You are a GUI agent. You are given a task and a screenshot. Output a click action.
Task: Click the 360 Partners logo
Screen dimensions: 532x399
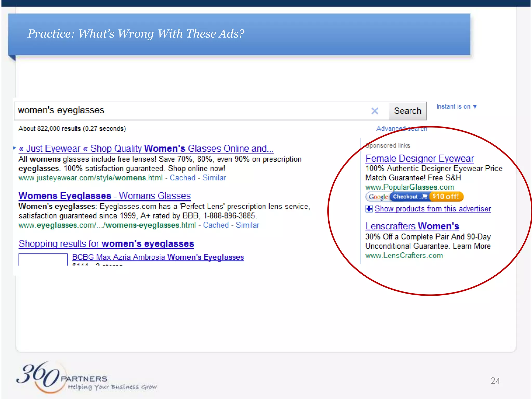[87, 377]
